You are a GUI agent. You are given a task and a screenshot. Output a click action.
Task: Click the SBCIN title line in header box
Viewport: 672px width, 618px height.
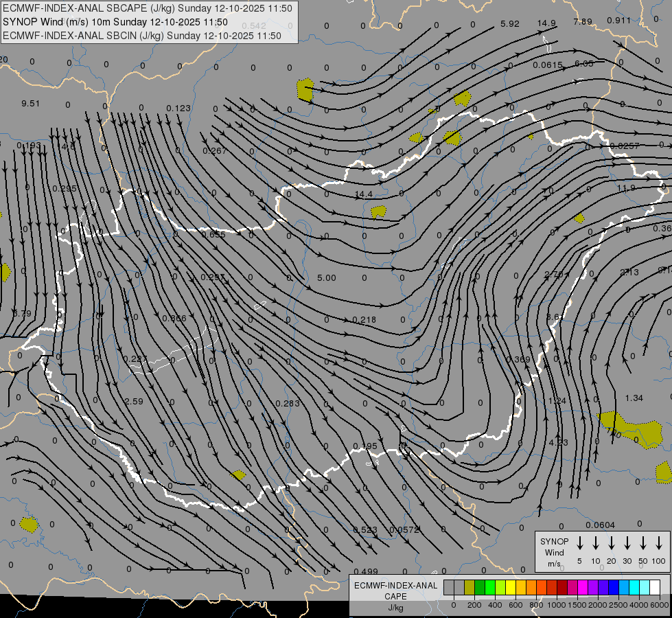point(142,36)
